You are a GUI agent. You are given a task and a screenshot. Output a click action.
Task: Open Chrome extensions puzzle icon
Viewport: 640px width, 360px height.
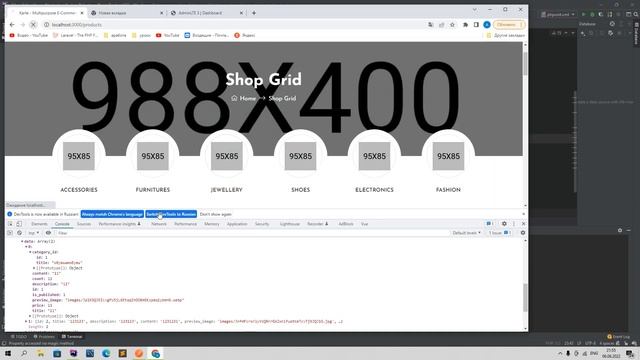pos(465,25)
